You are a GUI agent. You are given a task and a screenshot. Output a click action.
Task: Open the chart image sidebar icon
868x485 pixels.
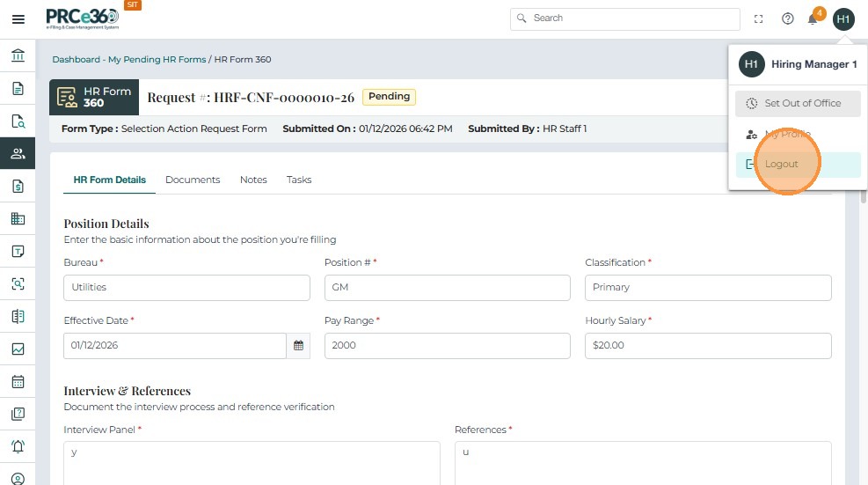(18, 349)
